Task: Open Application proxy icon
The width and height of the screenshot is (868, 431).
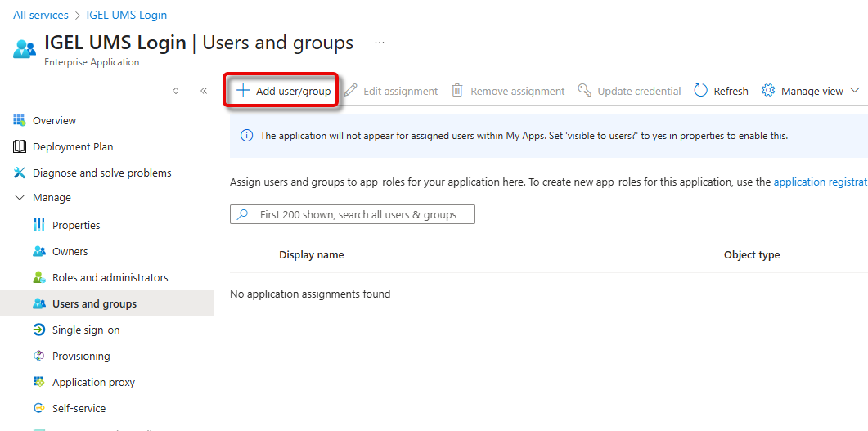Action: pos(38,382)
